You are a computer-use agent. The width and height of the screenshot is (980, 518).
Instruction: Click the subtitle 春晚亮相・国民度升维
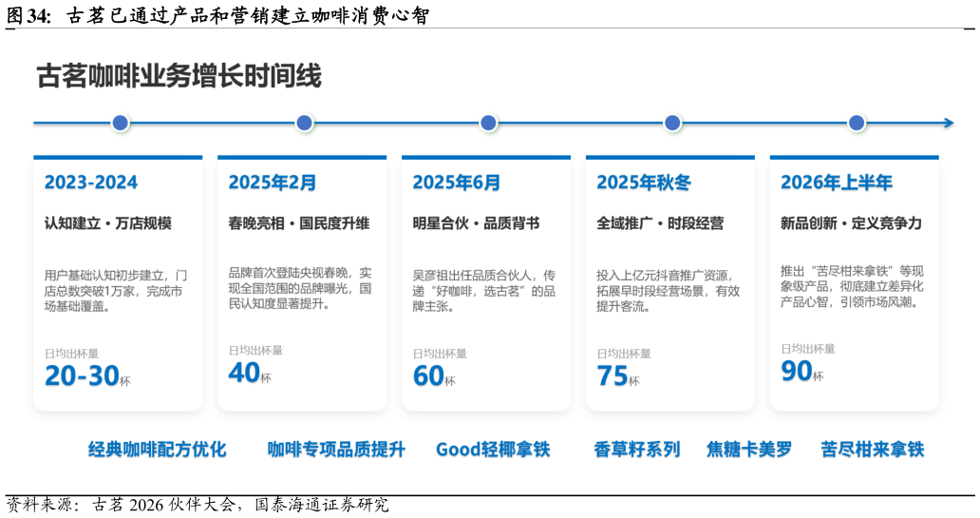299,223
